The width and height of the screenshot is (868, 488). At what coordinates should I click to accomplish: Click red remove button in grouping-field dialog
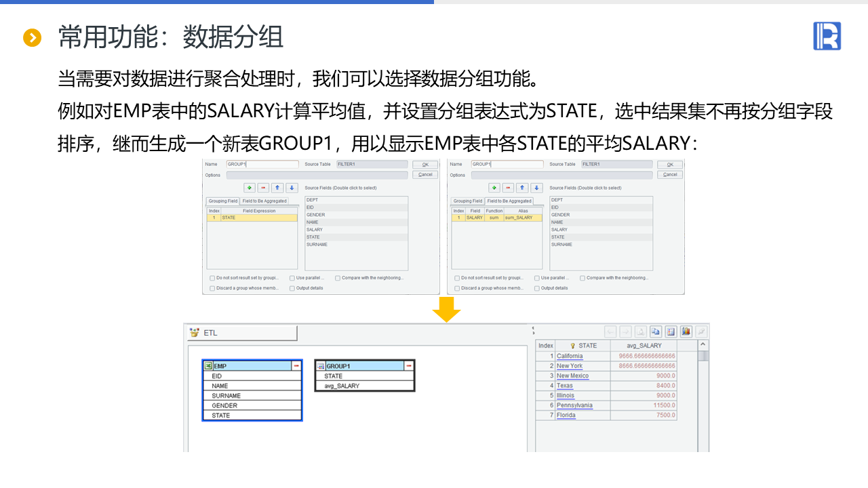pos(263,188)
